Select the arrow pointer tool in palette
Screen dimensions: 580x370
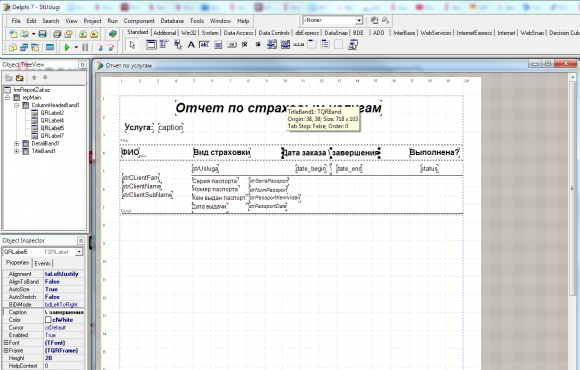tap(132, 45)
